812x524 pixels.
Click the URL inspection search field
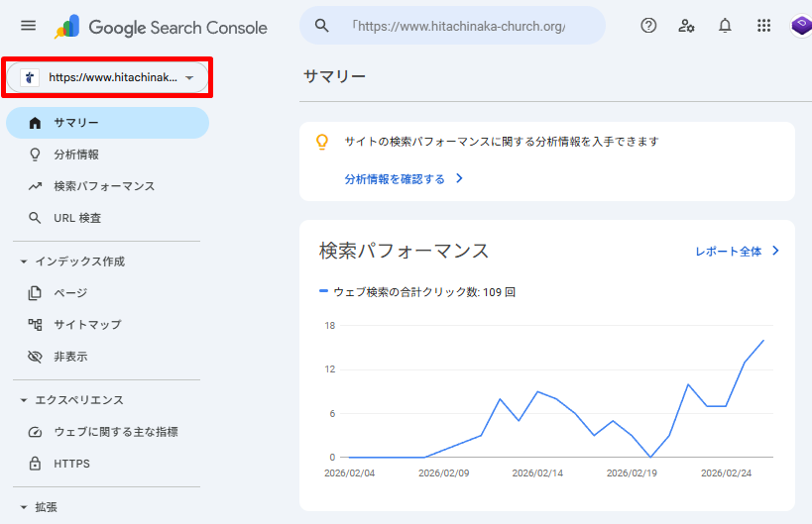[461, 26]
